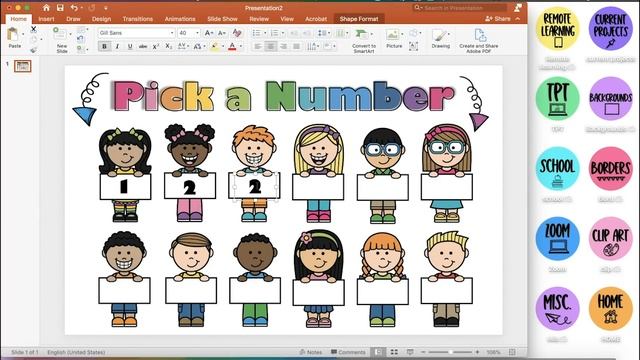Toggle Bold formatting
Screen dimensions: 640x360
click(104, 47)
